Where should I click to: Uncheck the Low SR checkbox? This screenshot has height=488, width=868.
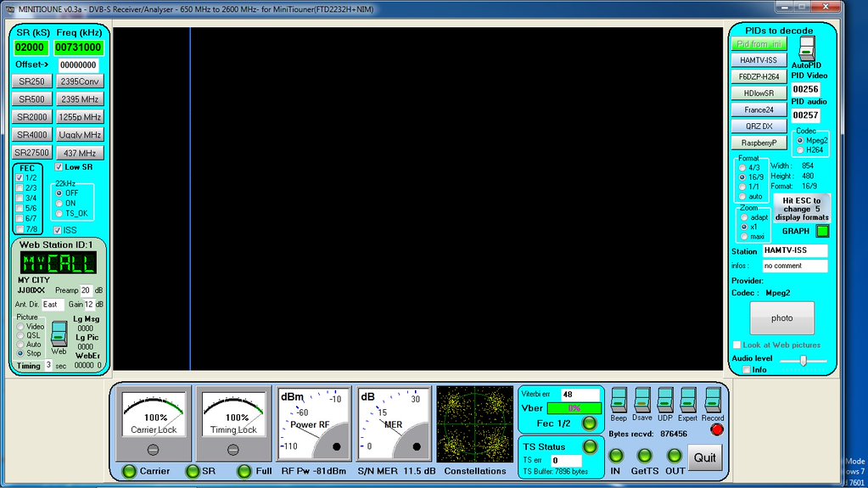(x=59, y=167)
